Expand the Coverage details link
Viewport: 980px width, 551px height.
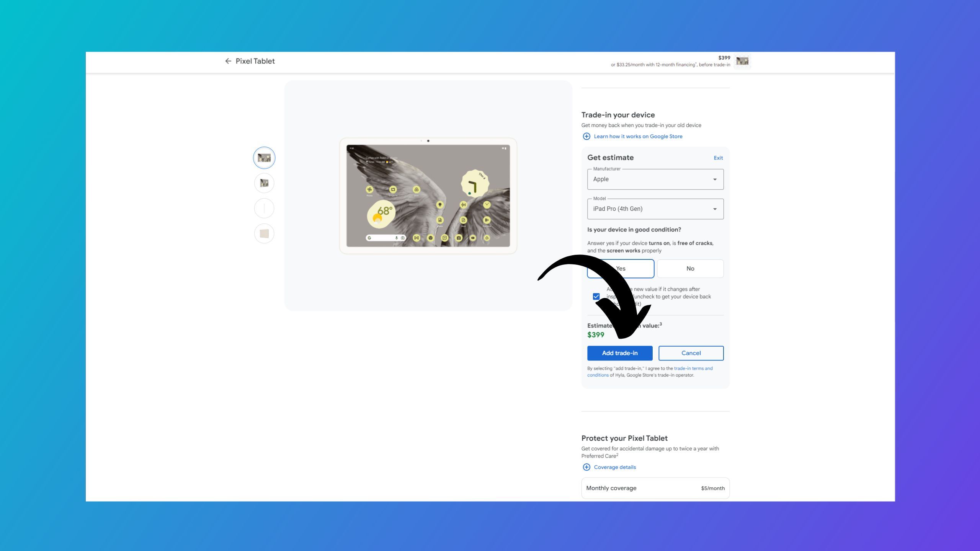615,467
